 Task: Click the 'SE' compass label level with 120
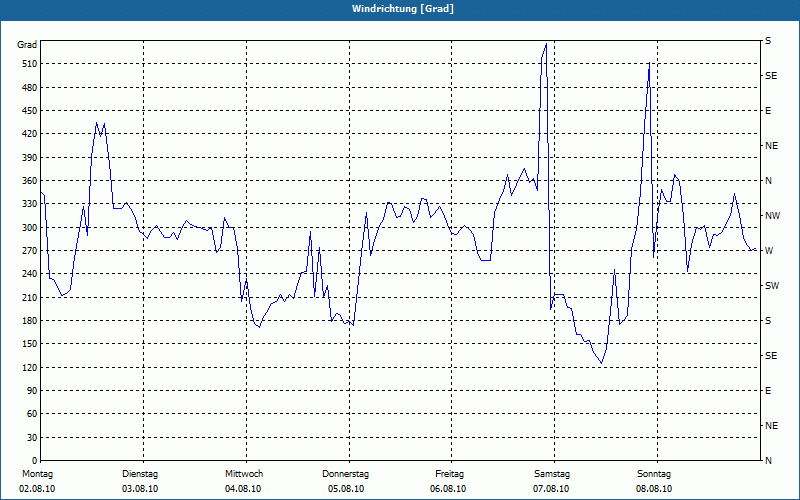tap(771, 356)
